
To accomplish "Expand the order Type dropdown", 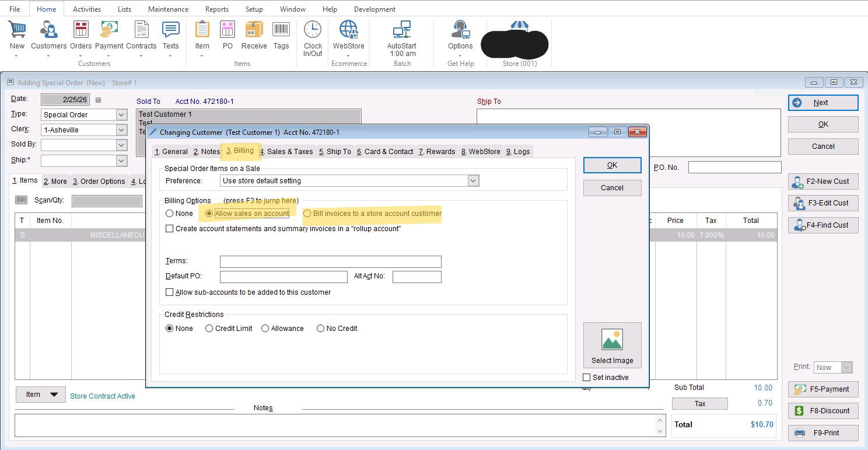I will (121, 115).
